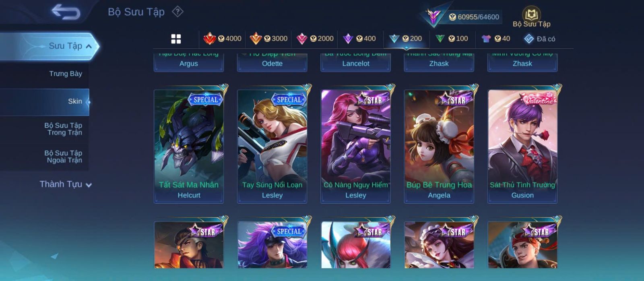Open the help question mark icon
644x281 pixels.
coord(178,12)
